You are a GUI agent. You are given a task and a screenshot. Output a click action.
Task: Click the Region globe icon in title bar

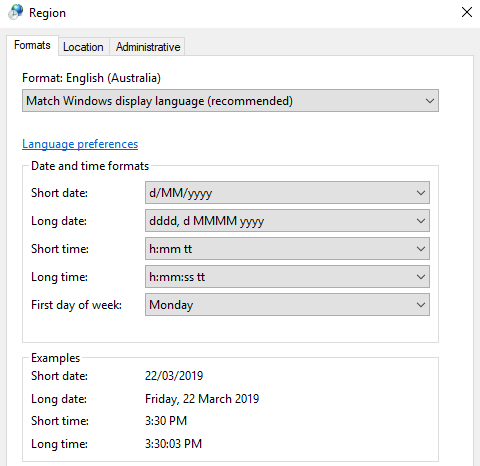tap(16, 12)
